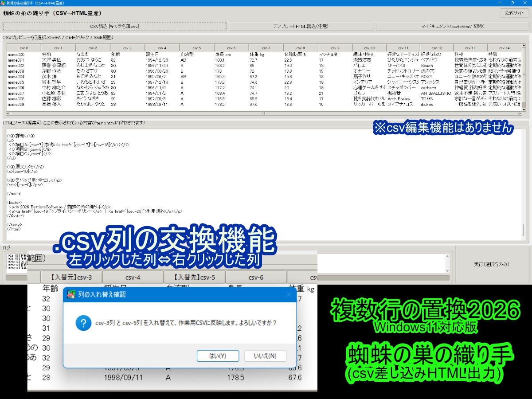Click the app icon in the title bar

point(3,3)
